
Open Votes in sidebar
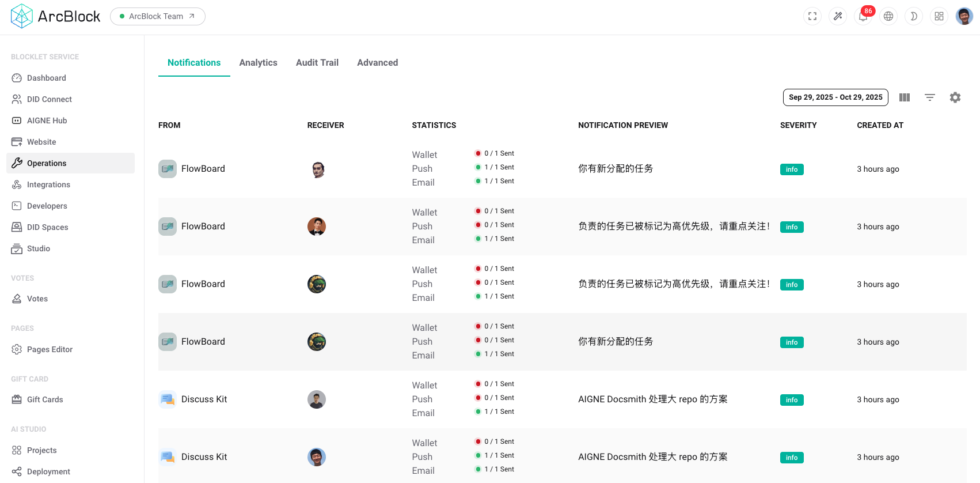pos(70,299)
